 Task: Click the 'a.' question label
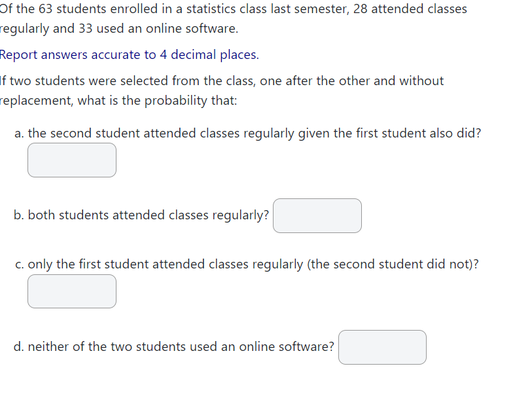click(20, 133)
